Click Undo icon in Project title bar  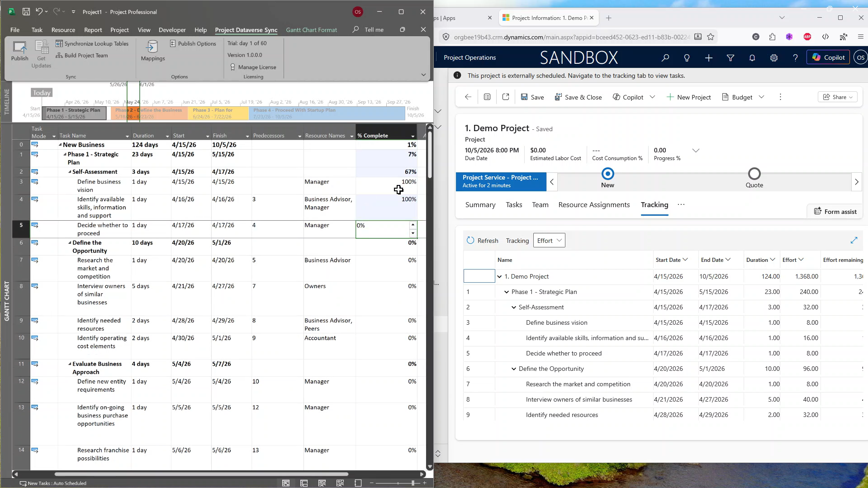click(39, 12)
